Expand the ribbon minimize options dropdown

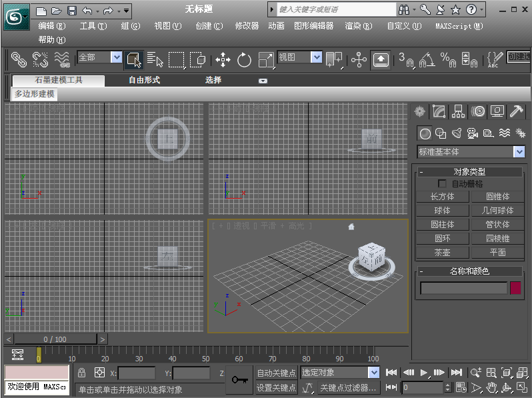tap(263, 81)
